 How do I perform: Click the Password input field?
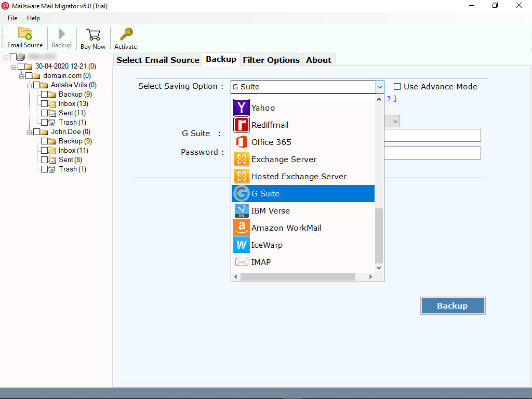tap(433, 153)
